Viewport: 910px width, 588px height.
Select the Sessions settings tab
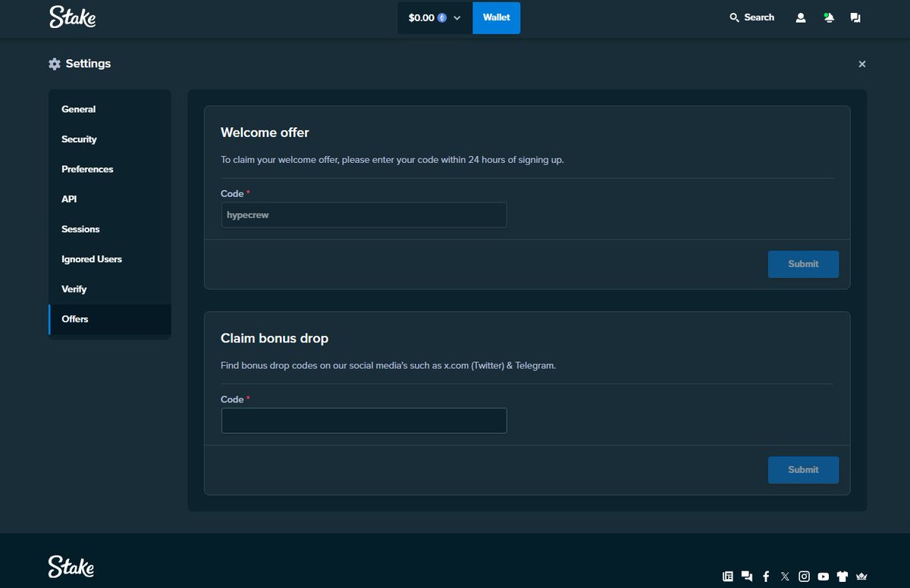coord(109,229)
